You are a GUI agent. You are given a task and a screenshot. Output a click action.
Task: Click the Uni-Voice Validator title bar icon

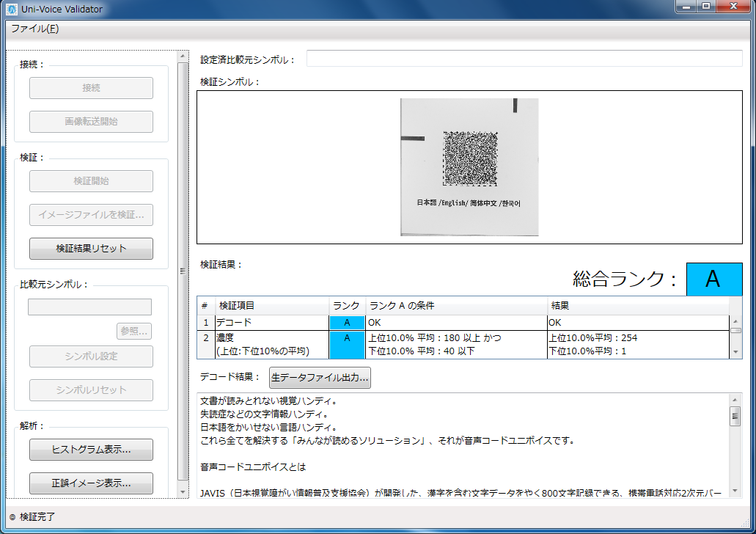(x=10, y=8)
